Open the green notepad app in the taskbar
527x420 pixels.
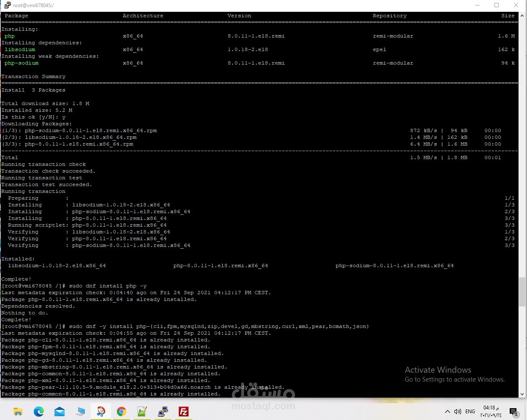(142, 412)
